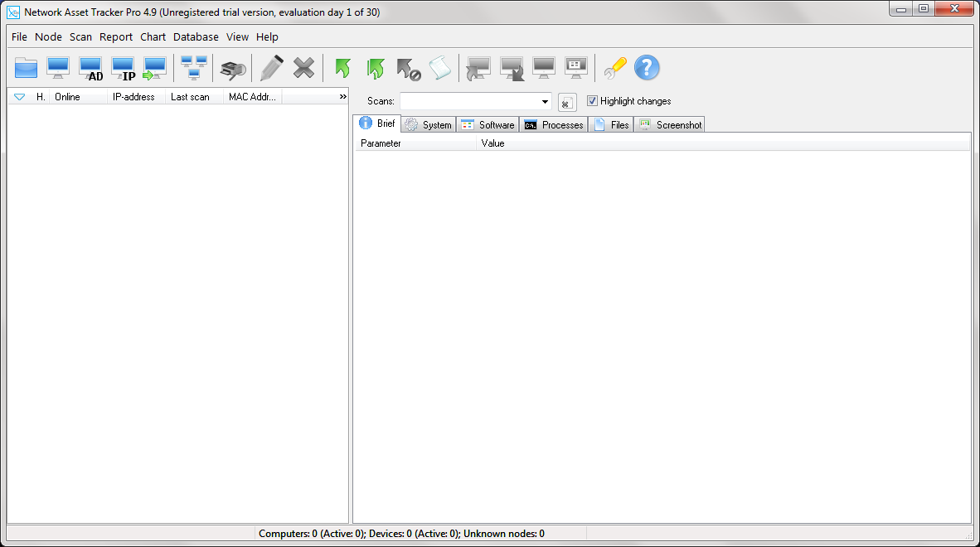Click the three networked monitors toolbar icon
This screenshot has height=547, width=980.
tap(194, 67)
